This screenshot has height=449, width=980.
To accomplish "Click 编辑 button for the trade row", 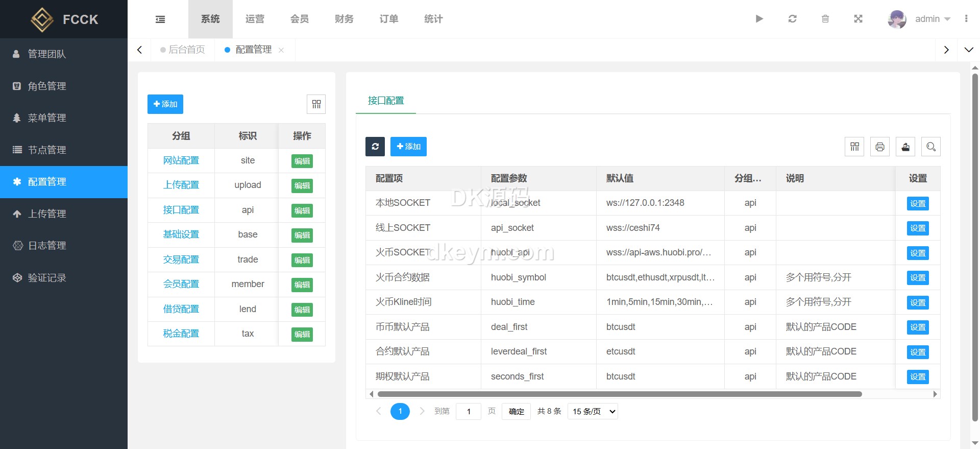I will pyautogui.click(x=302, y=260).
